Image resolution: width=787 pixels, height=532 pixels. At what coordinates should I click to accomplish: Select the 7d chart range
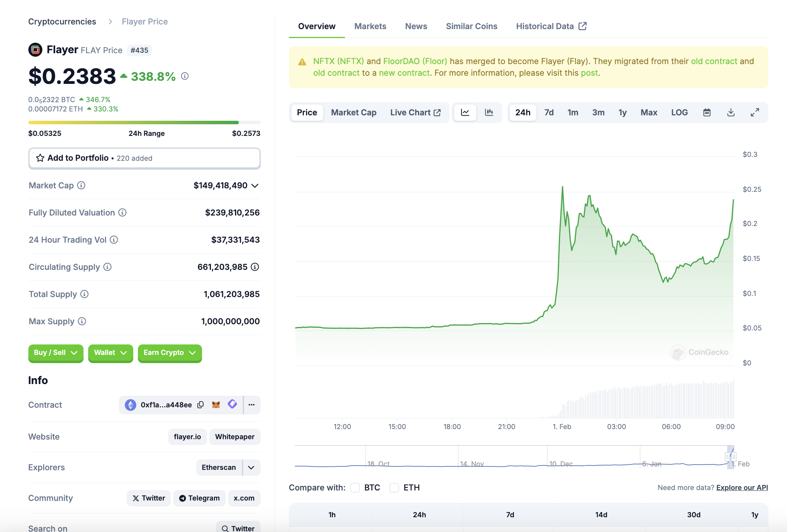point(549,113)
